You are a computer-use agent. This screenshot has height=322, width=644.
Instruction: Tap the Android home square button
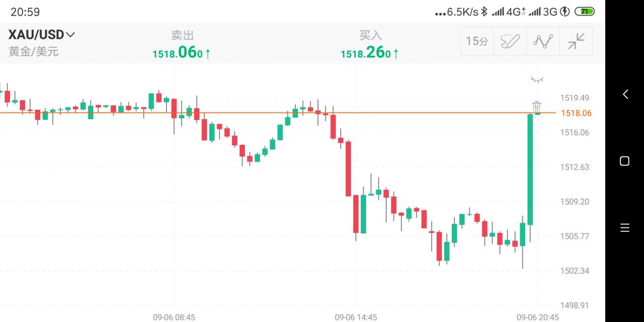pyautogui.click(x=624, y=161)
